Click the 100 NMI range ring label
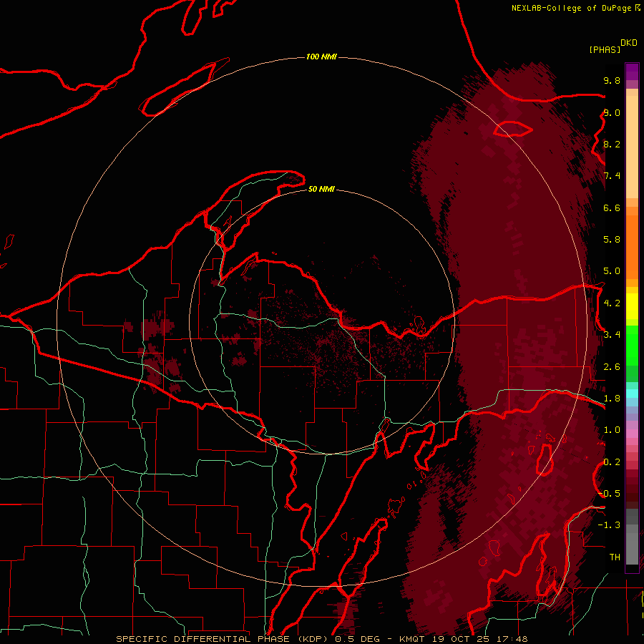The width and height of the screenshot is (644, 644). pyautogui.click(x=321, y=57)
